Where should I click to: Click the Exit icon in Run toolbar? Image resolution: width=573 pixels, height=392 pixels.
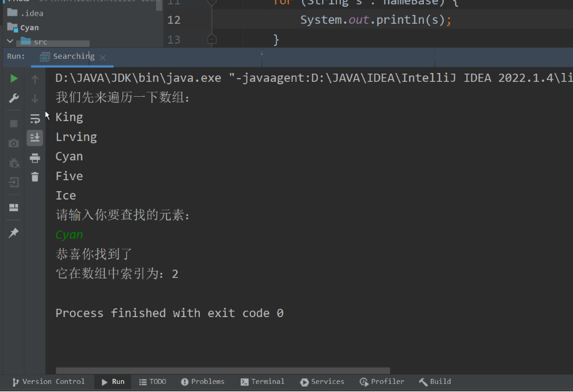point(14,182)
